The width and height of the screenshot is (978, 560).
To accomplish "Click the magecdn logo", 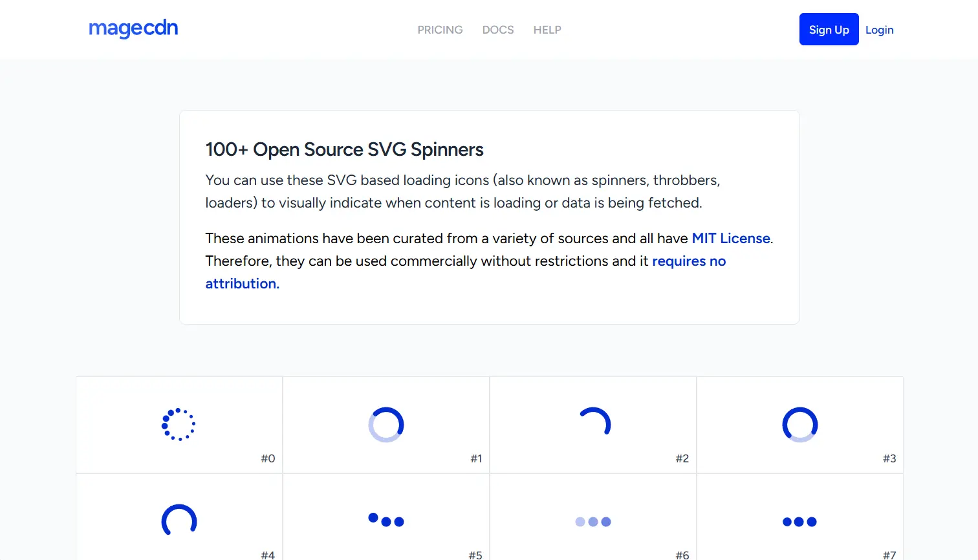I will [133, 28].
